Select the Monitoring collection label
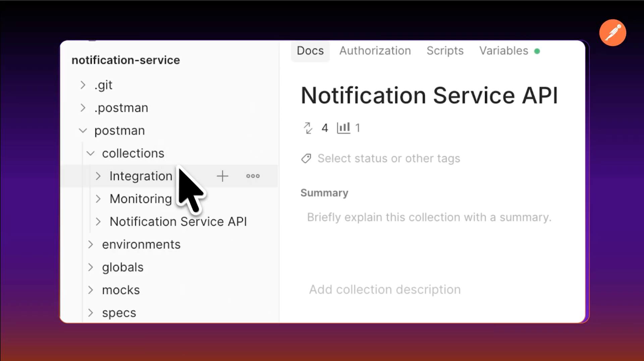Viewport: 644px width, 361px height. 141,199
